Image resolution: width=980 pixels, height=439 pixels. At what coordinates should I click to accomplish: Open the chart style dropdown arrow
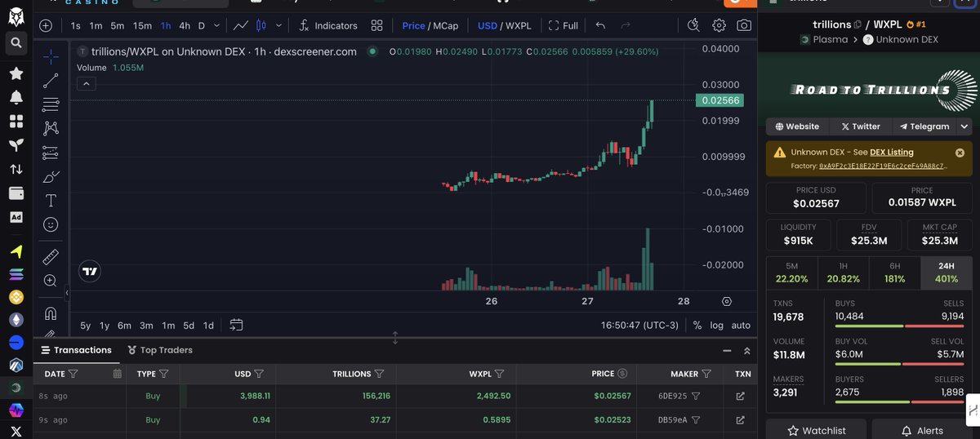[x=278, y=25]
